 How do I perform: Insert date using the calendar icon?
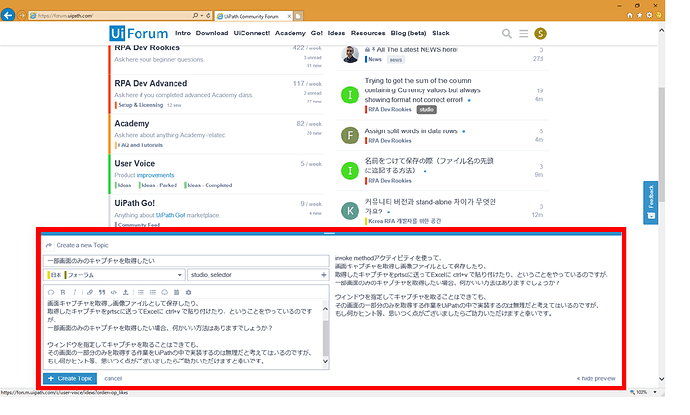click(176, 292)
